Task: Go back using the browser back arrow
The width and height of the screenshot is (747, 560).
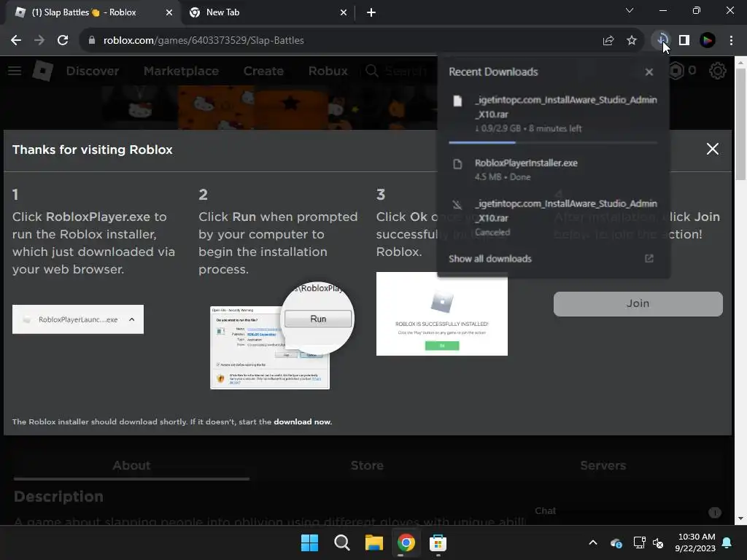Action: click(16, 41)
